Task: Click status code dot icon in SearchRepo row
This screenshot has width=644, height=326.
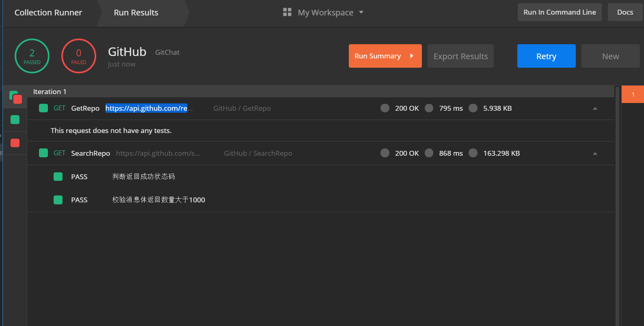Action: point(385,153)
